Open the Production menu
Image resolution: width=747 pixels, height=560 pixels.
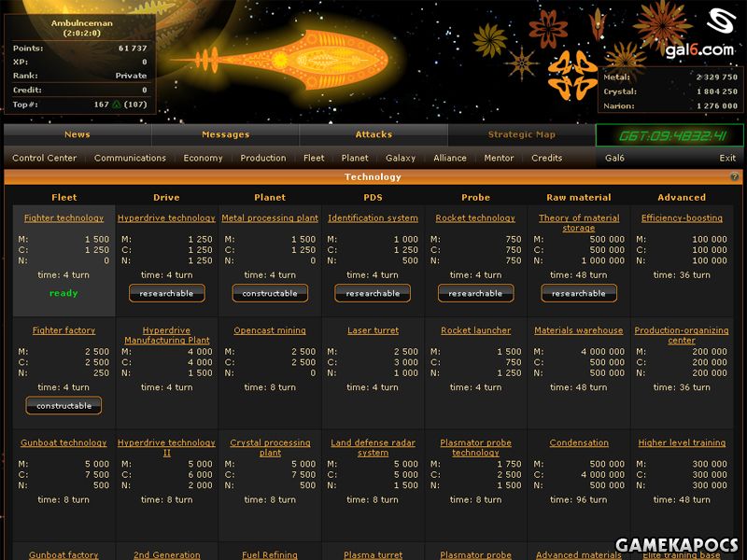pyautogui.click(x=263, y=158)
